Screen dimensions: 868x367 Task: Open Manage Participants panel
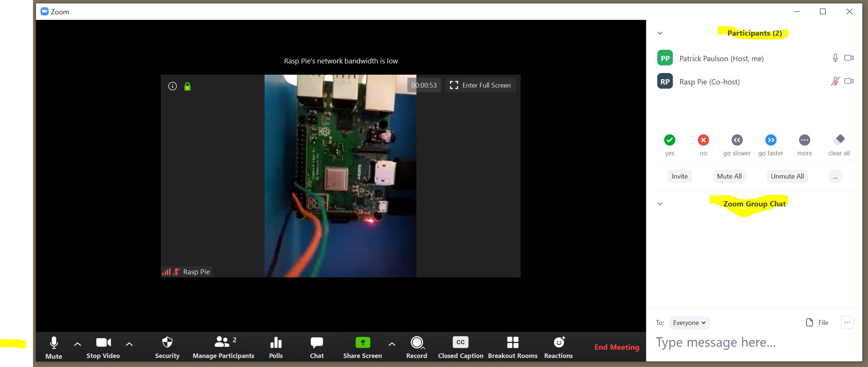pos(223,343)
